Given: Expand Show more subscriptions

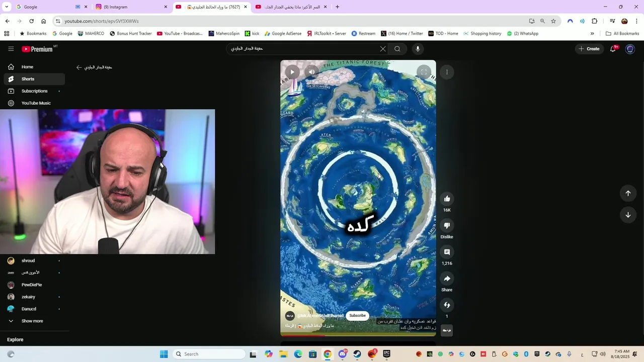Looking at the screenshot, I should click(33, 321).
